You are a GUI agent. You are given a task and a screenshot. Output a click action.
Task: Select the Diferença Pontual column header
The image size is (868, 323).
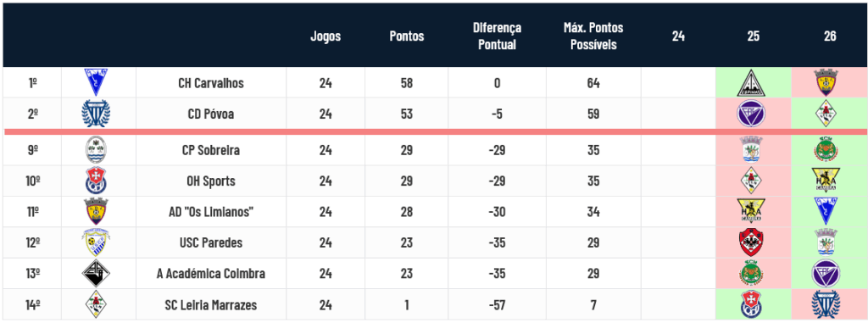click(497, 36)
